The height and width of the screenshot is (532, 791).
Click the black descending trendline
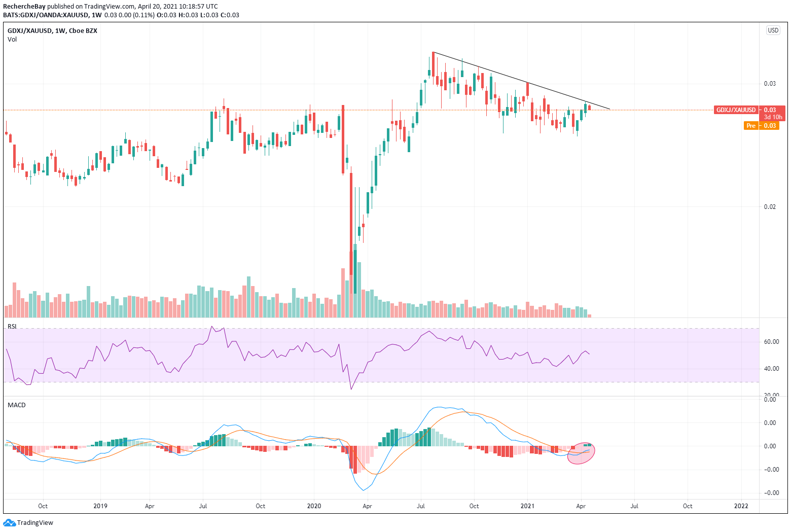click(x=521, y=81)
